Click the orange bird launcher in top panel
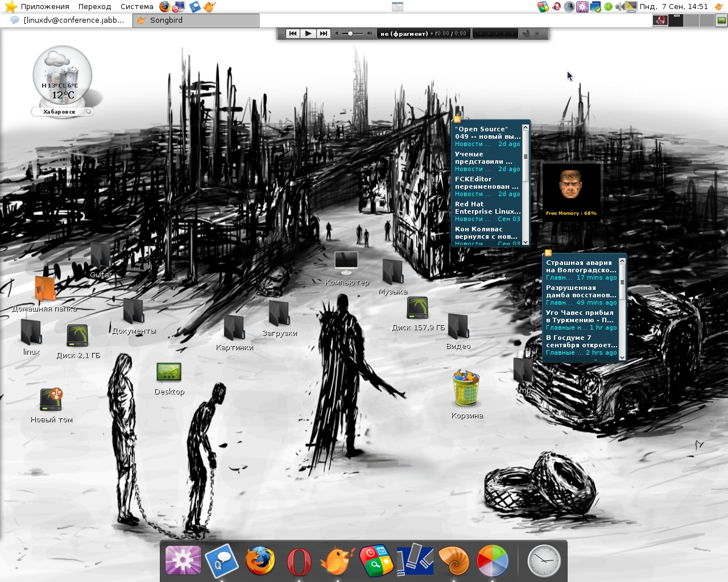This screenshot has width=728, height=582. [210, 7]
